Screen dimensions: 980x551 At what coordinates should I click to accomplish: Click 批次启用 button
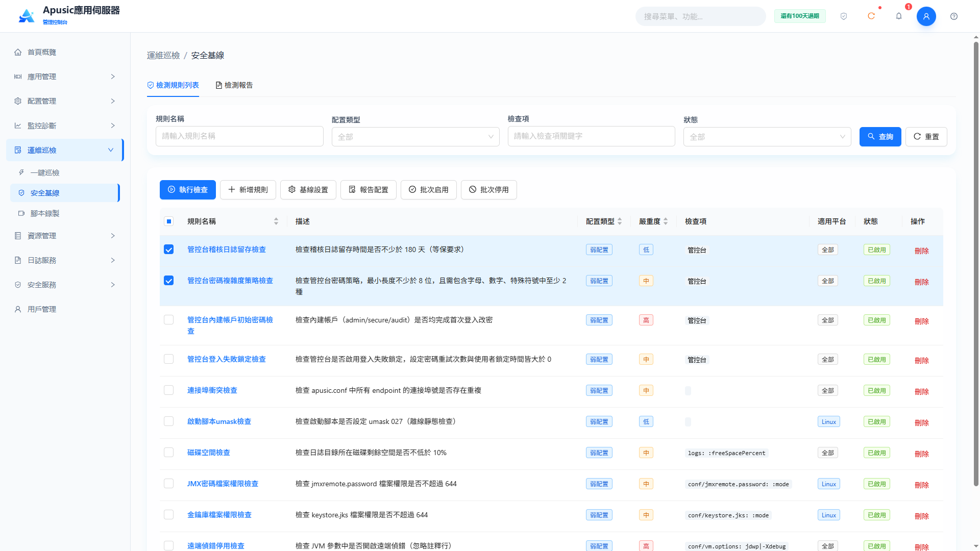(429, 190)
